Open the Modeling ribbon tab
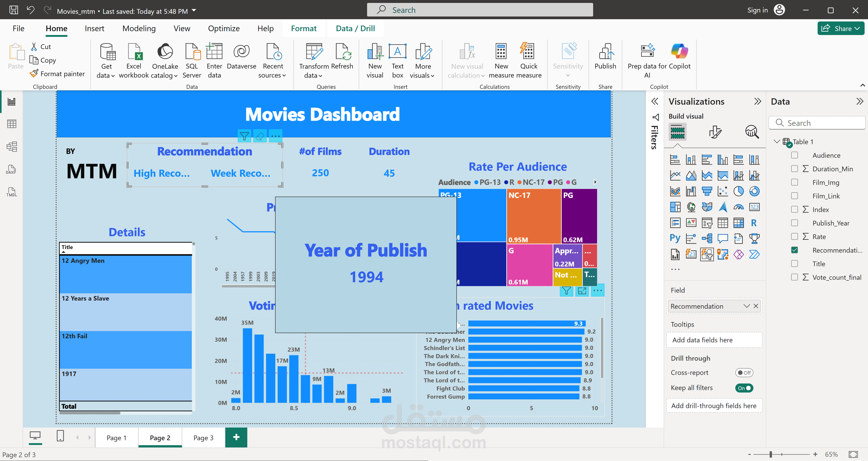Image resolution: width=868 pixels, height=461 pixels. [x=139, y=29]
